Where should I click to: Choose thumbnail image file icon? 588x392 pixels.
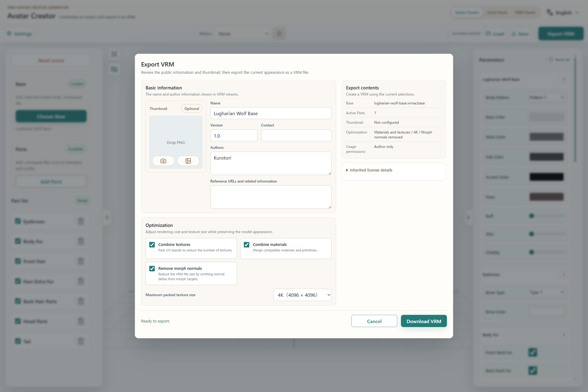click(188, 161)
